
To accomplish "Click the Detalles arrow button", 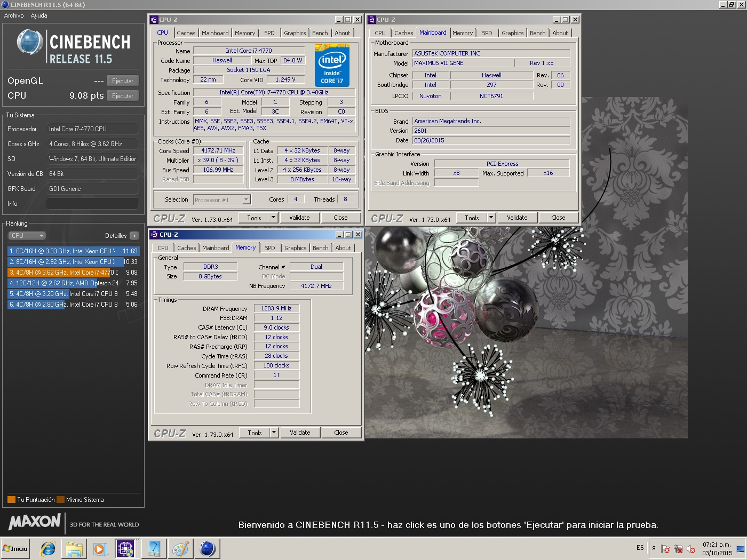I will point(134,236).
